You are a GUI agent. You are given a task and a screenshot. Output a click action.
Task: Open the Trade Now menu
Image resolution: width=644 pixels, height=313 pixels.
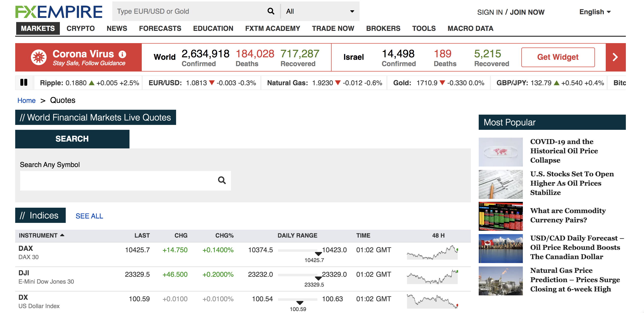pyautogui.click(x=333, y=28)
